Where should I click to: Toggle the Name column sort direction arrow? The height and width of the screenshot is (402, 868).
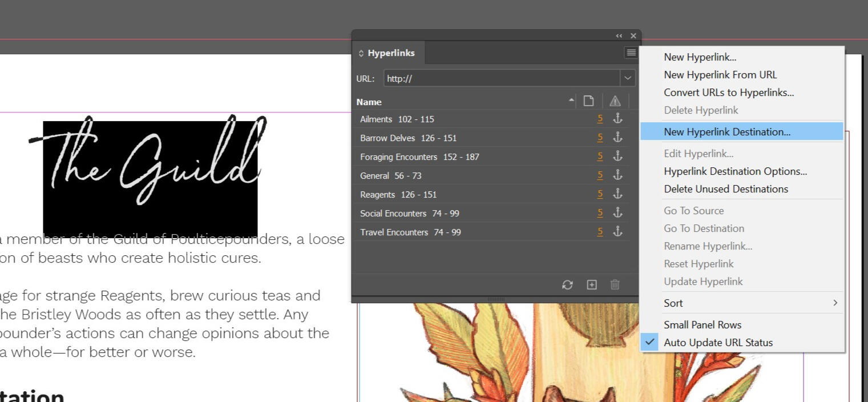tap(571, 100)
